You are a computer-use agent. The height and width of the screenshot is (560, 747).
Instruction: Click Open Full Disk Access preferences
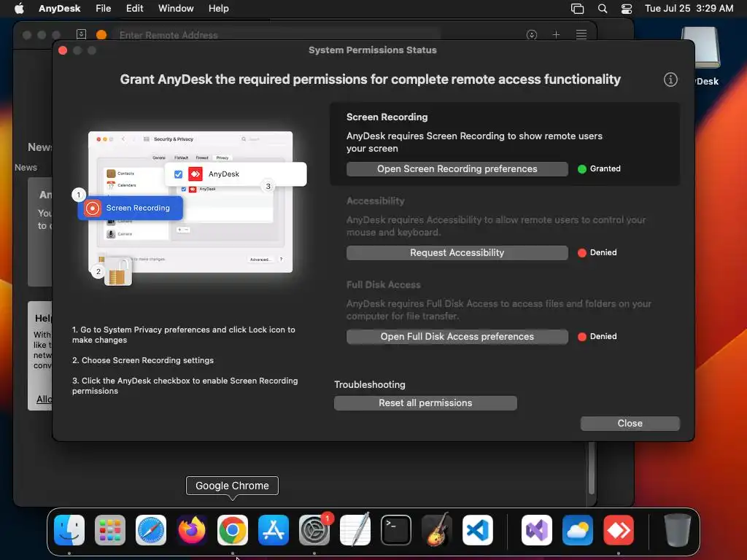point(457,337)
